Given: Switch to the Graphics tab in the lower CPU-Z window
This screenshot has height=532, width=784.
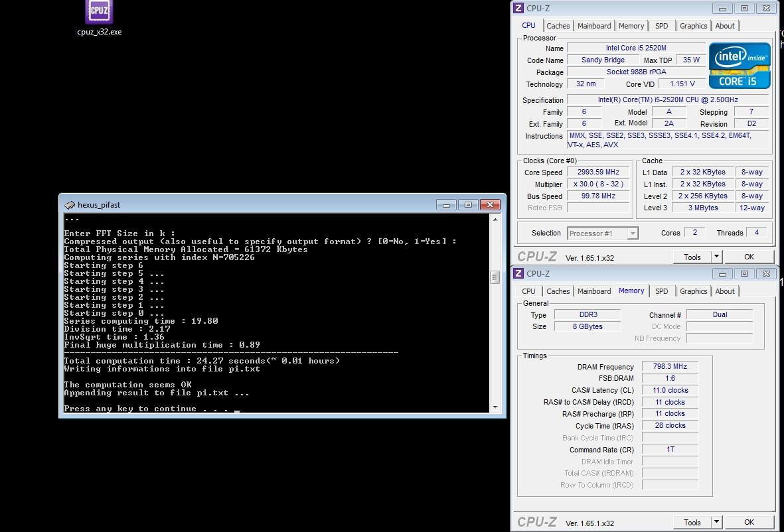Looking at the screenshot, I should pos(693,291).
